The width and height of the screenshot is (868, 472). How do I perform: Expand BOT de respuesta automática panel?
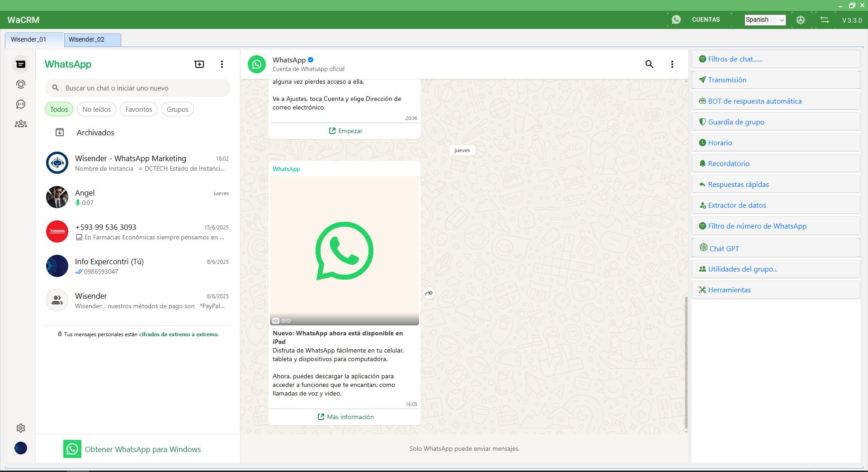(776, 101)
